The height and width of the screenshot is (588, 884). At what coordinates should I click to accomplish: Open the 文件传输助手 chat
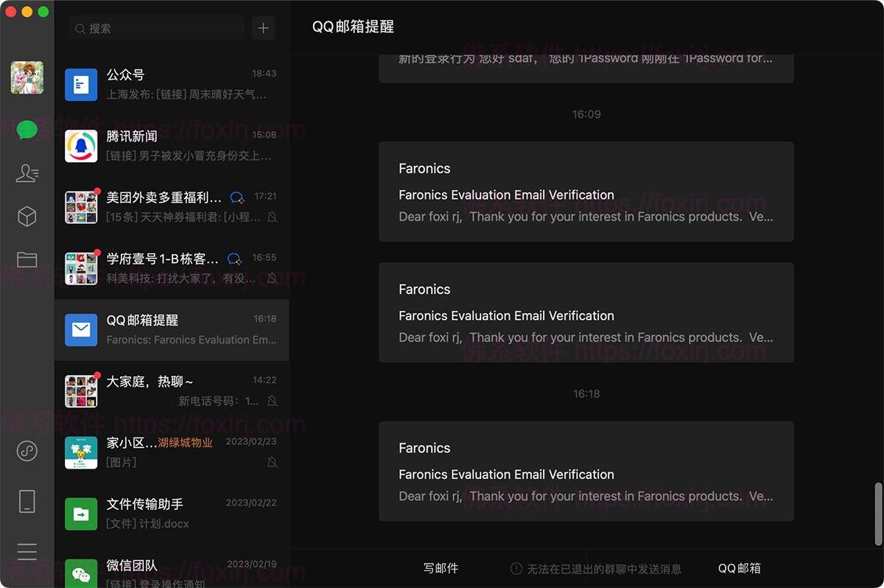coord(171,514)
